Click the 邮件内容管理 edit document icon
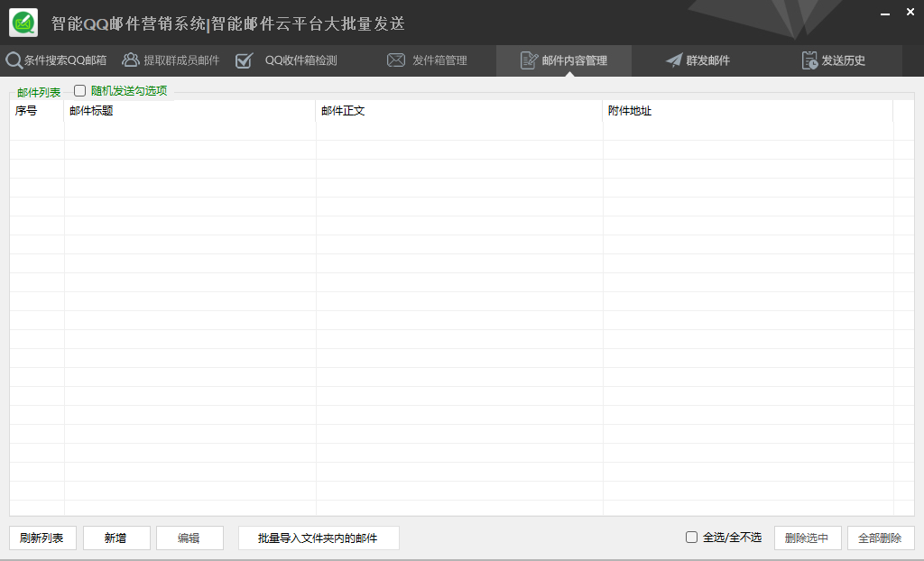 coord(530,60)
